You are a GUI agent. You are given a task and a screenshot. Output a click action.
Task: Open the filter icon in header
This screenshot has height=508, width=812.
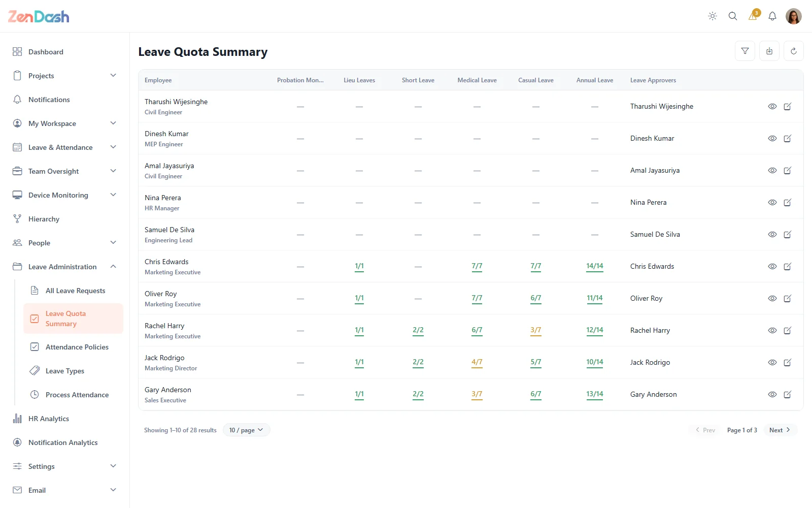tap(745, 51)
